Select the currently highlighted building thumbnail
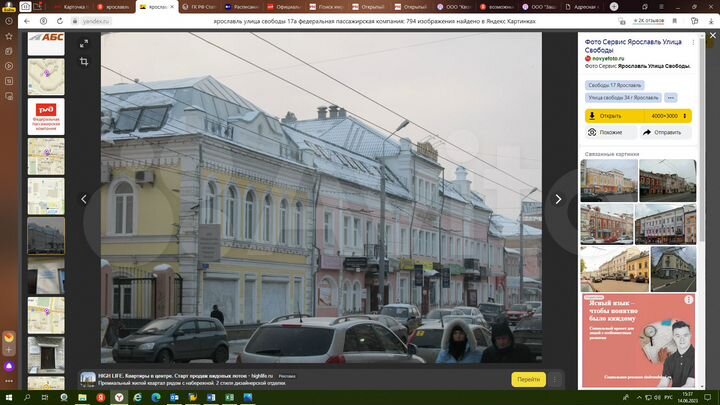The width and height of the screenshot is (720, 405). click(46, 236)
